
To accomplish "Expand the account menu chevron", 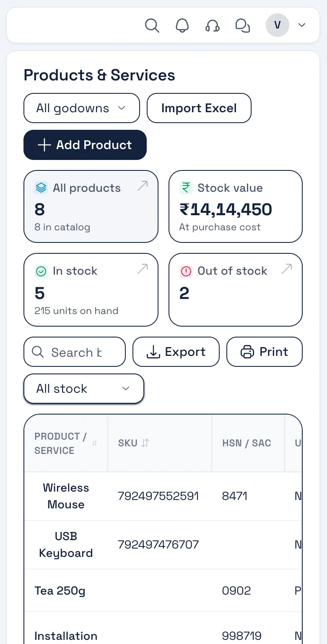I will pos(302,25).
